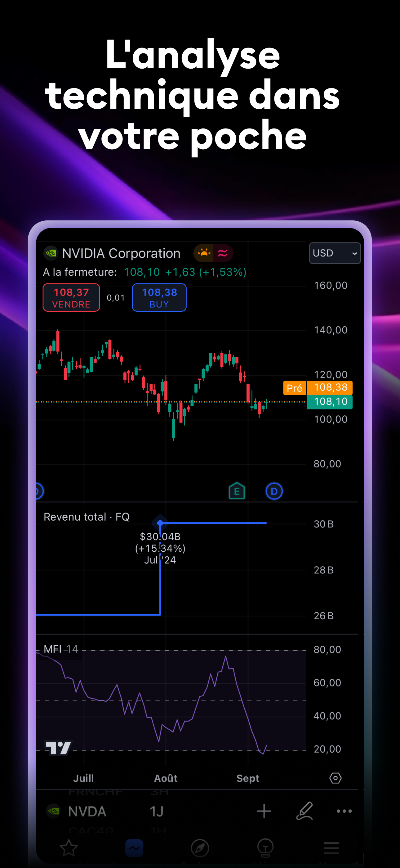
Task: Tap the 108,38 BUY button
Action: click(159, 297)
